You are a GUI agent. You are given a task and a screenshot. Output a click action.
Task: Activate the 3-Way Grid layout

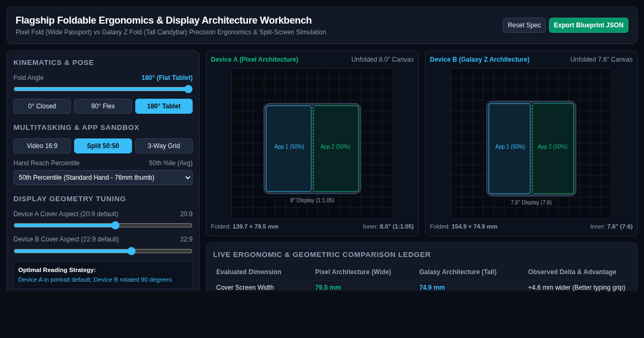(x=164, y=146)
